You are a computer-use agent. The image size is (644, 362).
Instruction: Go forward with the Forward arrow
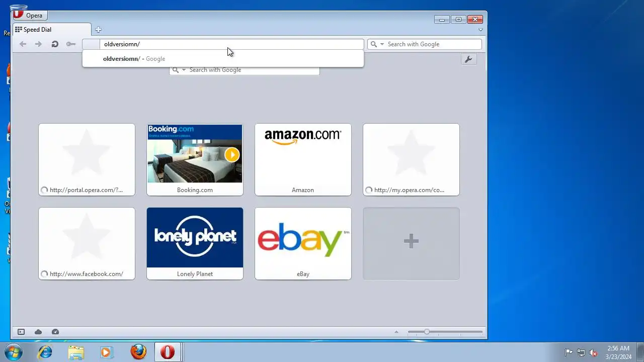38,44
